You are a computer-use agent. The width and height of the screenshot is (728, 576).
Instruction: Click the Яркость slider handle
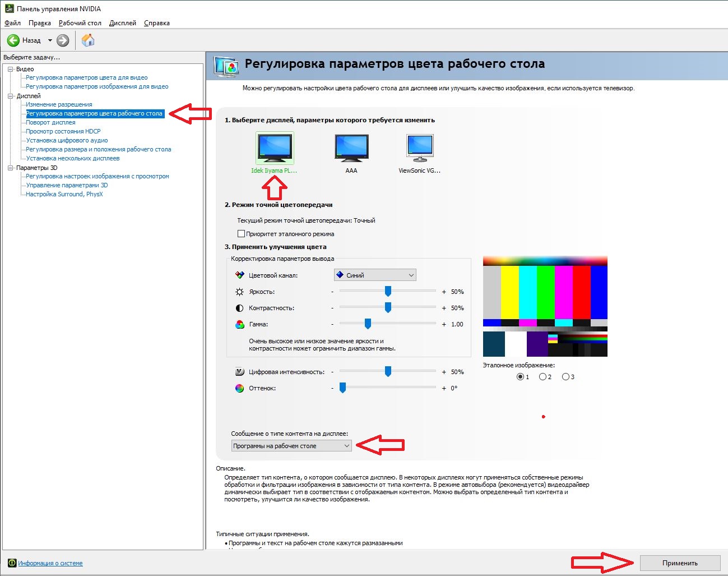coord(388,292)
